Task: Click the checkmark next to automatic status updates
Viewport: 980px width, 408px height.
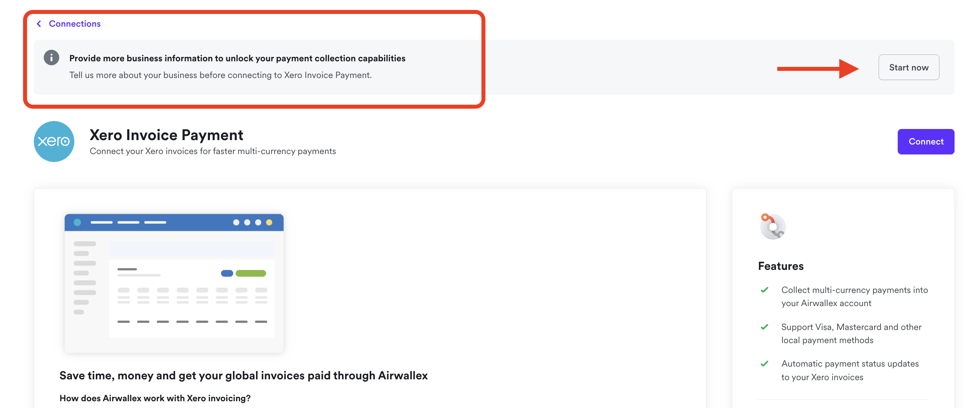Action: click(765, 364)
